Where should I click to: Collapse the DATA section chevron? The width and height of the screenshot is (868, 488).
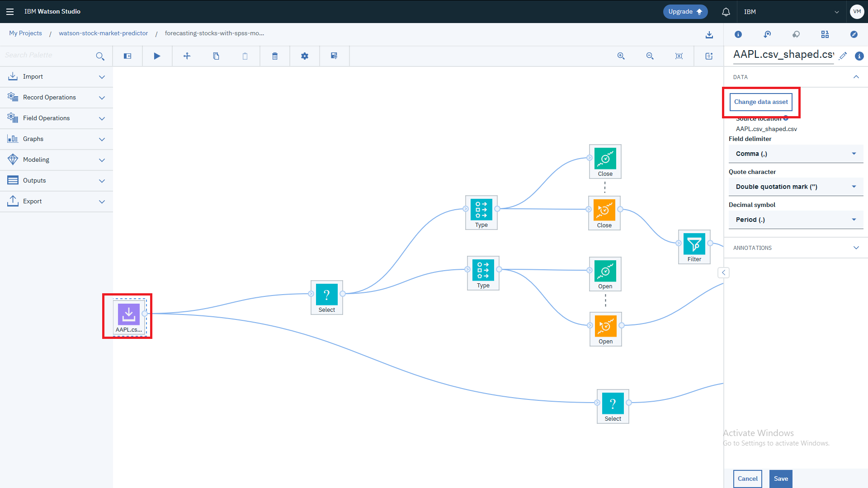coord(856,77)
